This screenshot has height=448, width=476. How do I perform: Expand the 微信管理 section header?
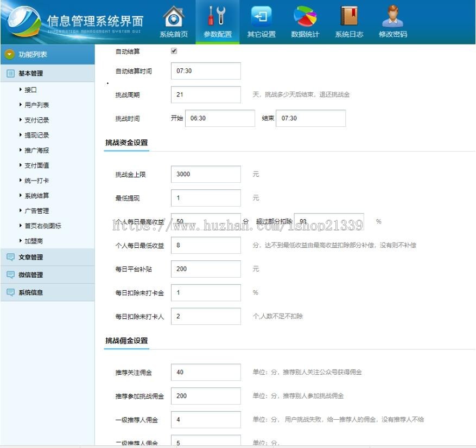(48, 275)
